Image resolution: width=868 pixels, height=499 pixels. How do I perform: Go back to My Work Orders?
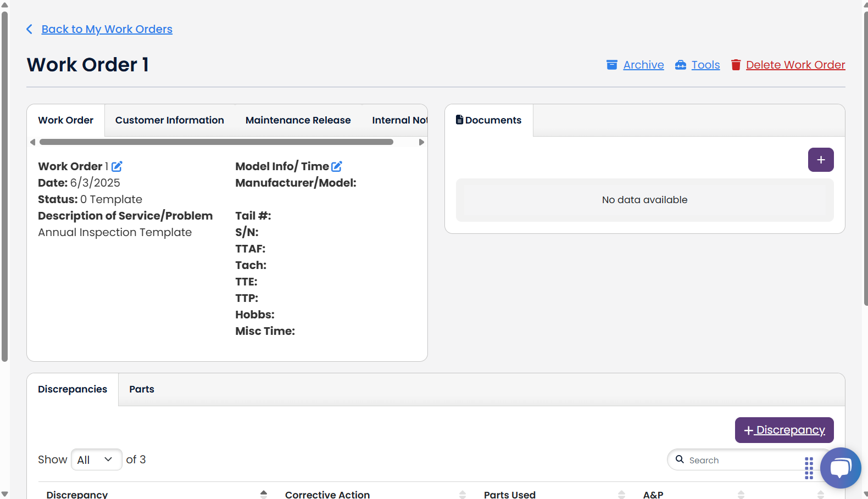pos(107,29)
